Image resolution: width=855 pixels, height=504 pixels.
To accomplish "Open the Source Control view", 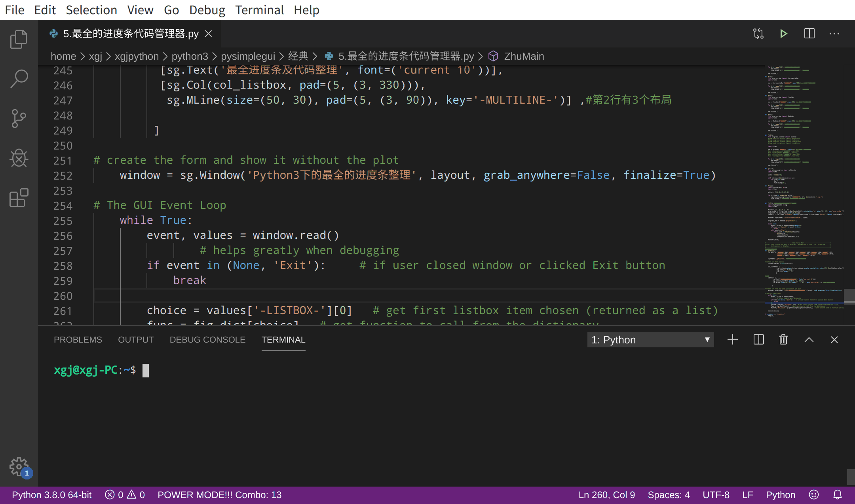I will (x=19, y=118).
